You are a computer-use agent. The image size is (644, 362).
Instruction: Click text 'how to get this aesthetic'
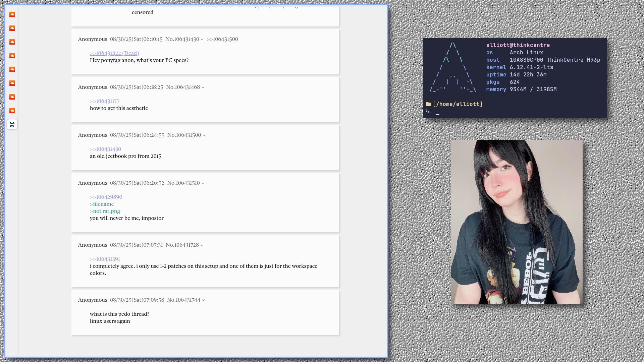pos(119,108)
